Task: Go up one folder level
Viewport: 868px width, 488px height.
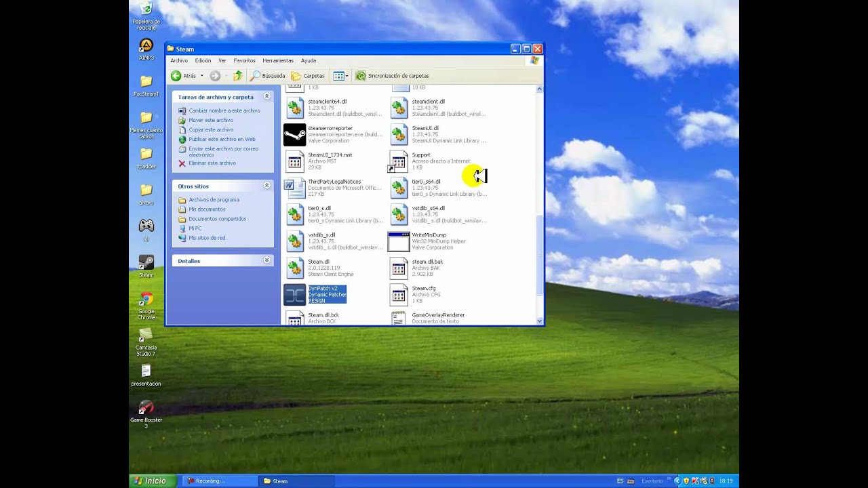Action: coord(237,76)
